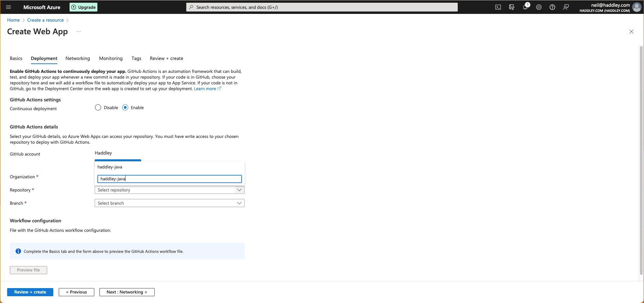
Task: Switch to the Networking tab
Action: [78, 58]
